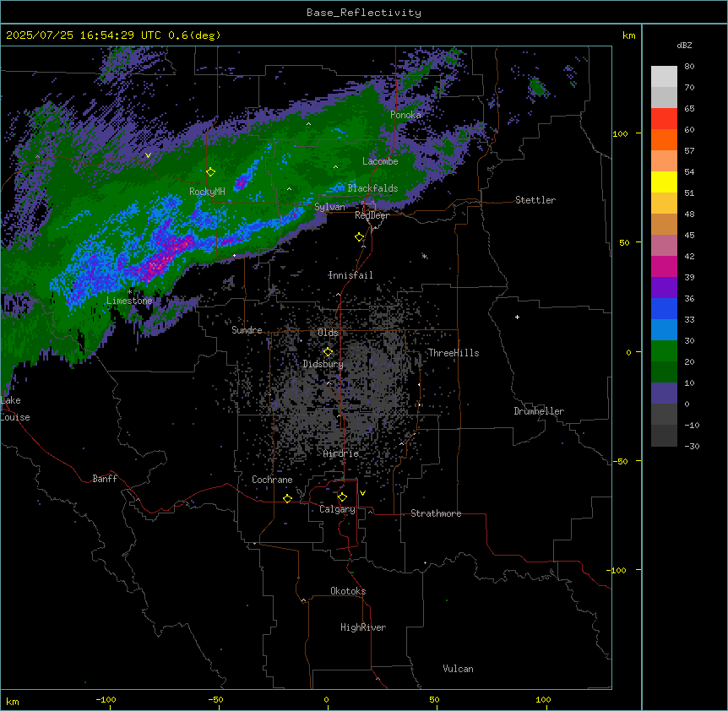
Task: Click the Olds city label
Action: click(328, 333)
